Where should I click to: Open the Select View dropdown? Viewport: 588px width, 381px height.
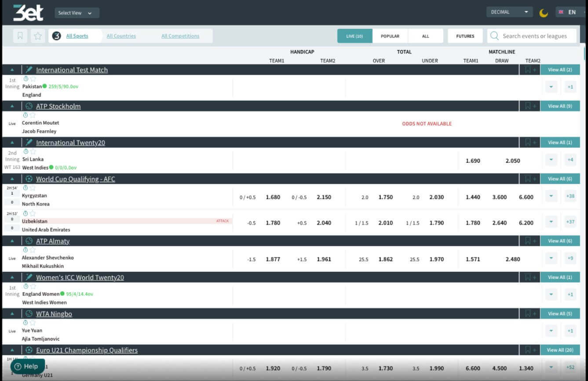[77, 13]
